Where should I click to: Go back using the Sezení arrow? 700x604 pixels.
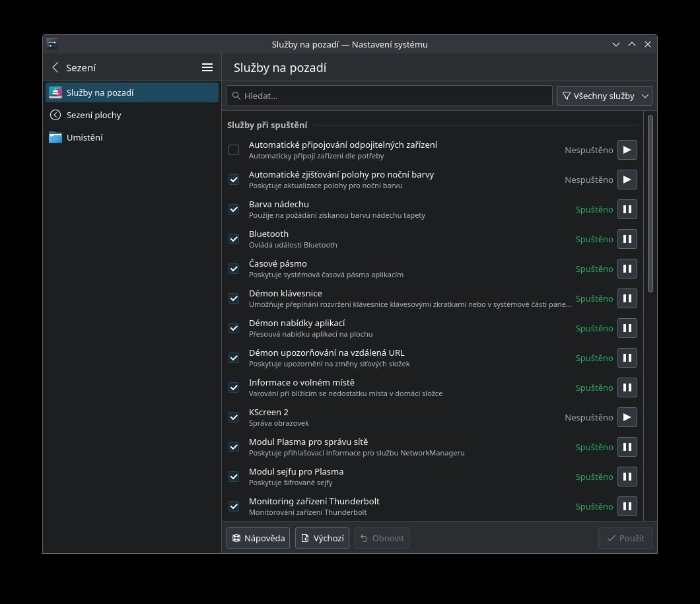[55, 67]
